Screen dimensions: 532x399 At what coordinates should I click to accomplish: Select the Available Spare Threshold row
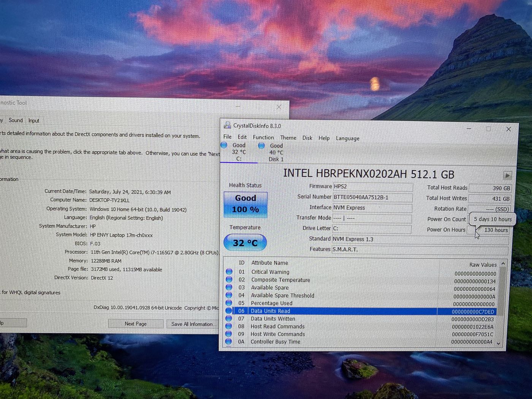pos(361,296)
